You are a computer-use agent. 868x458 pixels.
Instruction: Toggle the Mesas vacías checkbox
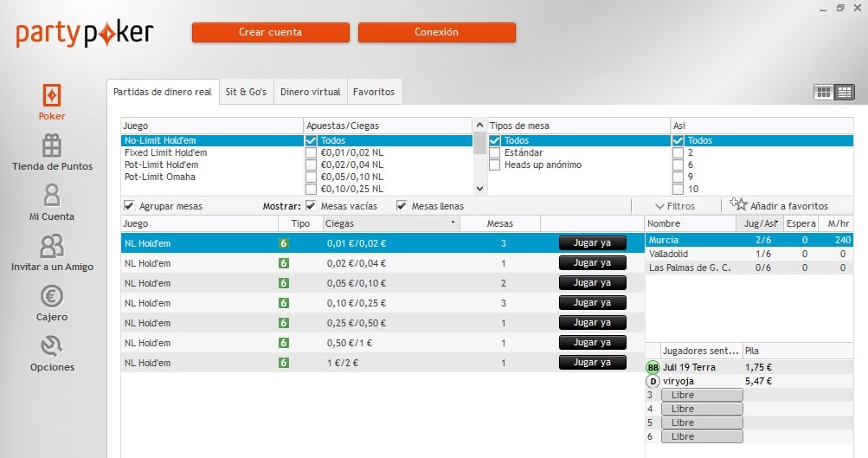click(x=311, y=206)
